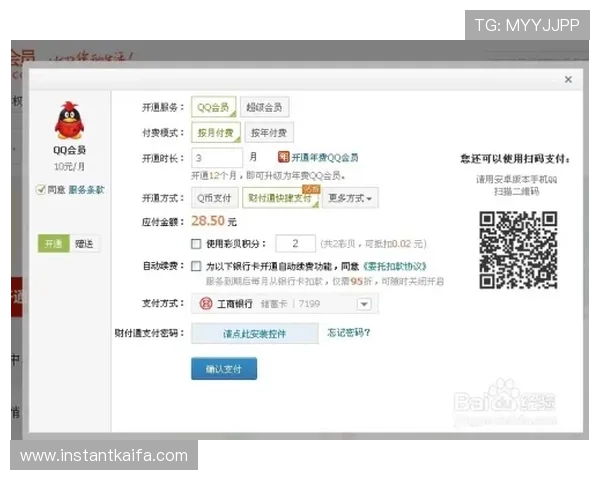
Task: Click the 您还可以使用扫码支付 heading text
Action: [515, 158]
